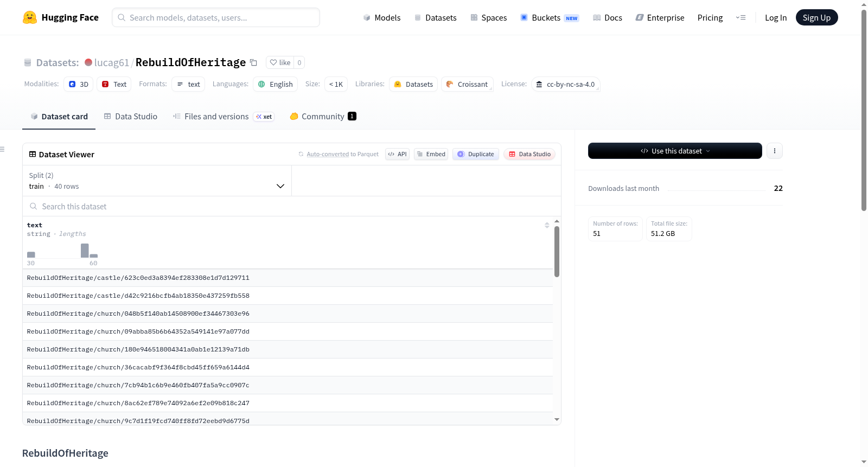Screen dimensions: 868x467
Task: Click the Log In link
Action: (x=776, y=17)
